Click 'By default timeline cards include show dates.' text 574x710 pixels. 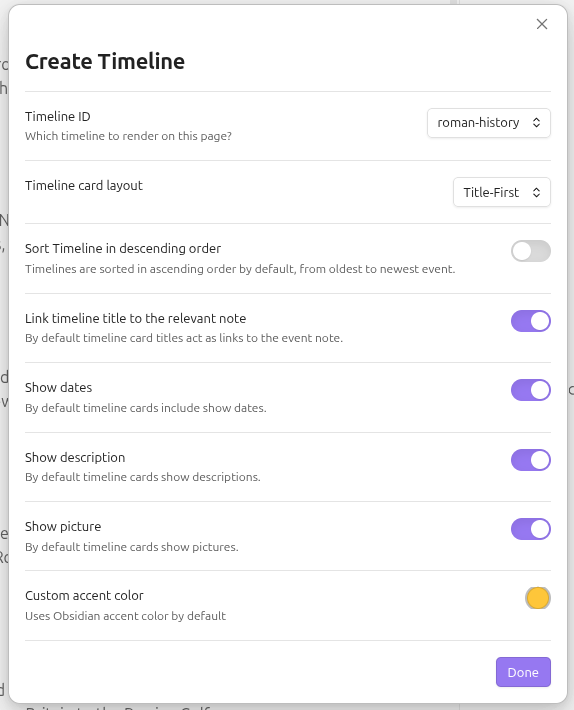click(146, 408)
